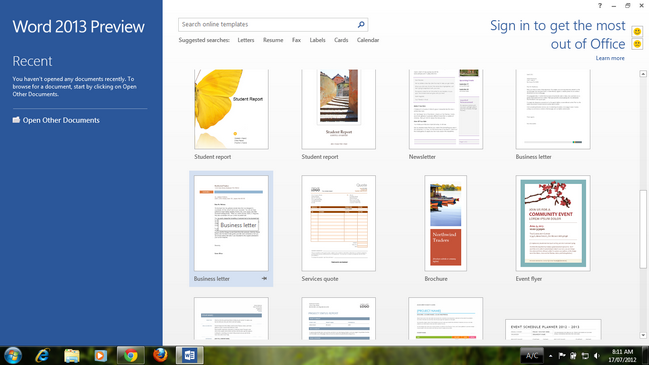Pin the highlighted Business letter template
Viewport: 649px width, 365px height.
click(x=264, y=279)
